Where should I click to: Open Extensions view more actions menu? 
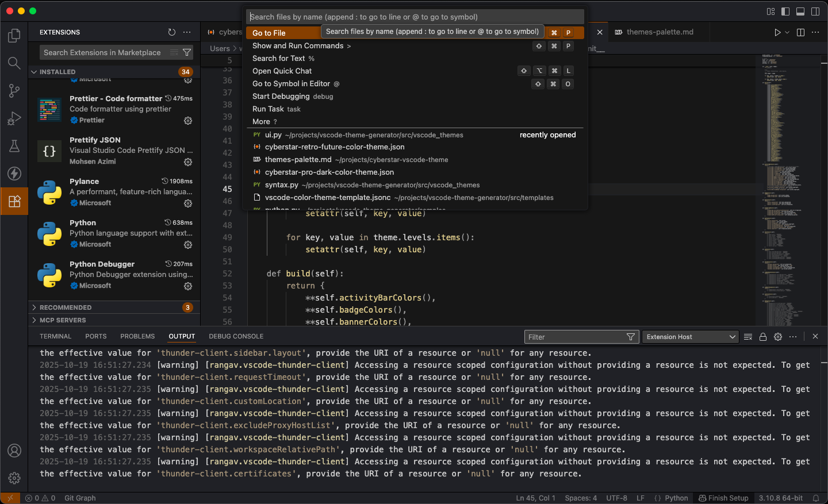click(x=187, y=32)
